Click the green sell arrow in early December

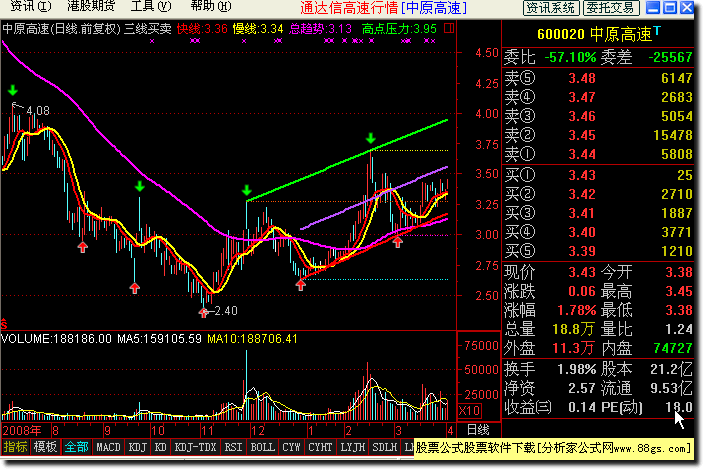coord(246,190)
